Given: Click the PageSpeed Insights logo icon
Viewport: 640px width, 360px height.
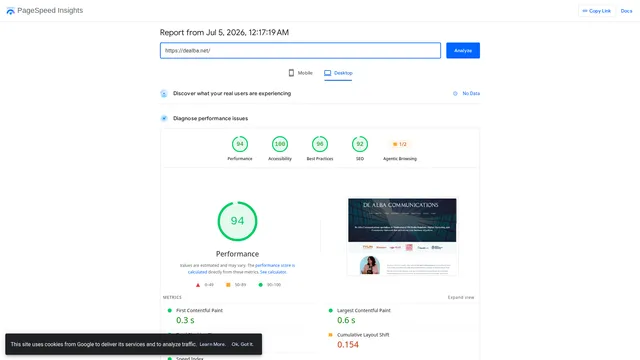Looking at the screenshot, I should 10,11.
